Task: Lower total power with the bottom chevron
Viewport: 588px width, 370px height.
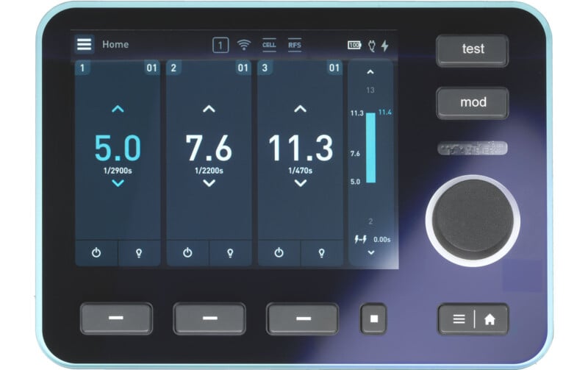Action: click(371, 252)
